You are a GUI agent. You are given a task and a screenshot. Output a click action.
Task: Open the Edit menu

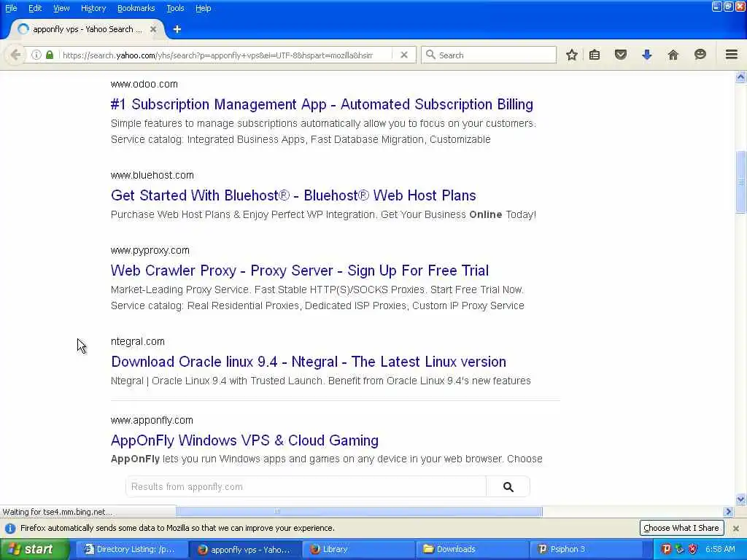[x=35, y=8]
